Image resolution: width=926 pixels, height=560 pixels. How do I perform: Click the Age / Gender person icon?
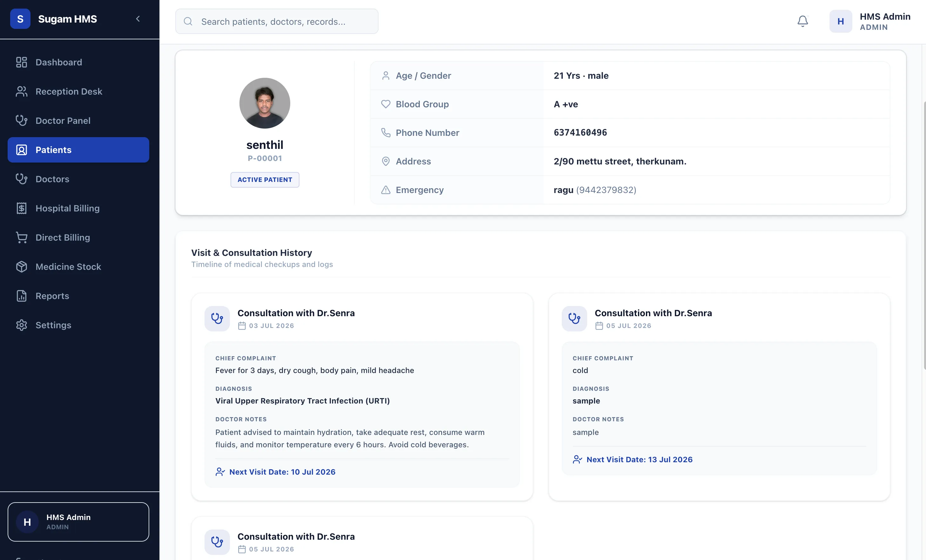[x=386, y=76]
